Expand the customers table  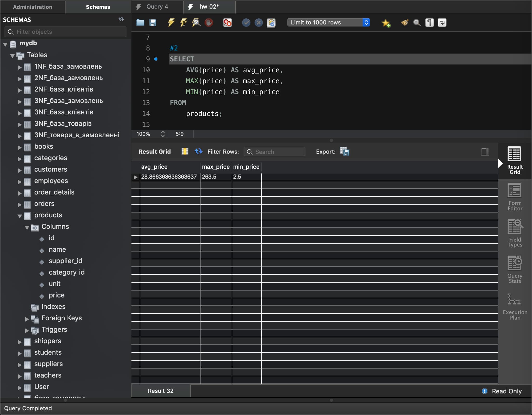click(19, 170)
